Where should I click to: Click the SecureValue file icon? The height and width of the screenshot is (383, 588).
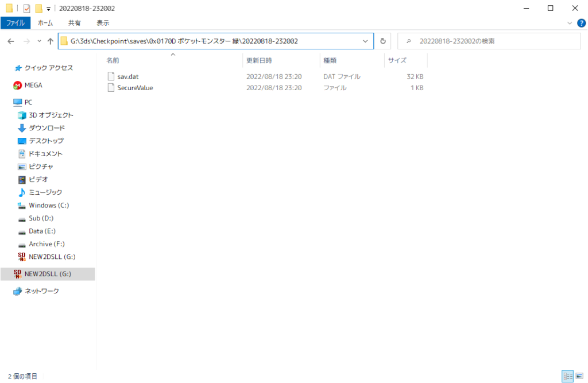(111, 88)
